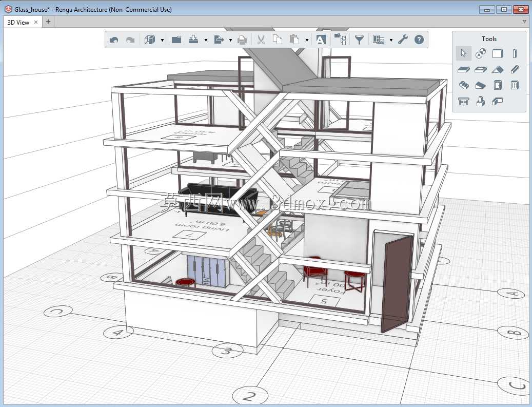Image resolution: width=532 pixels, height=407 pixels.
Task: Select the Roof tool
Action: [x=498, y=70]
